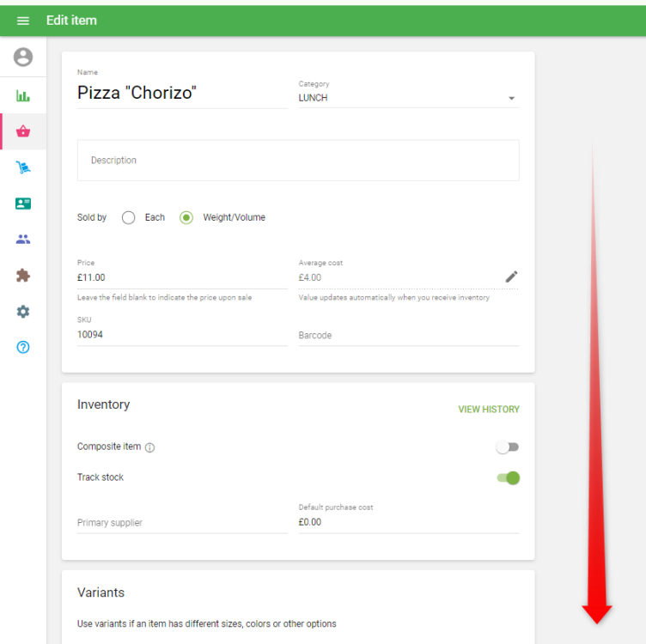Turn off the Track stock switch
This screenshot has height=644, width=646.
509,477
